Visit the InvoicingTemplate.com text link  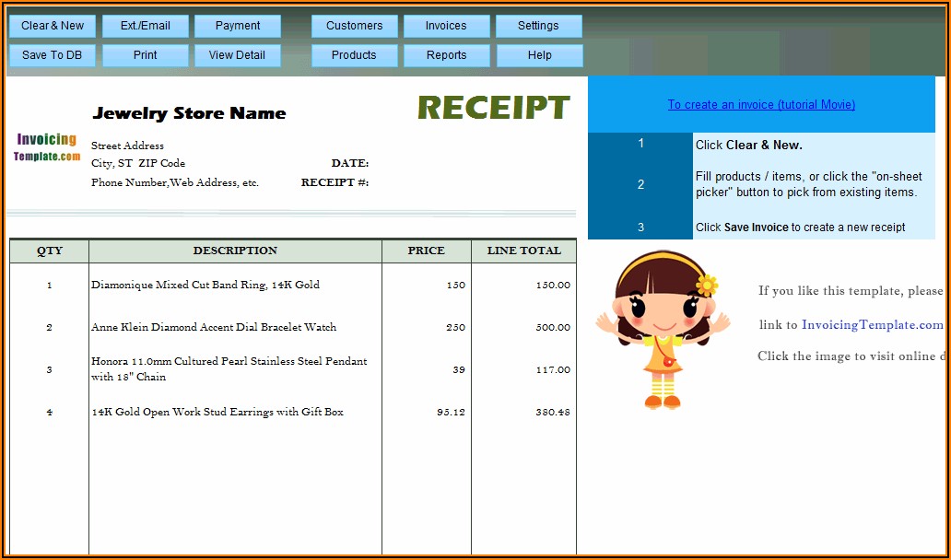[x=872, y=325]
